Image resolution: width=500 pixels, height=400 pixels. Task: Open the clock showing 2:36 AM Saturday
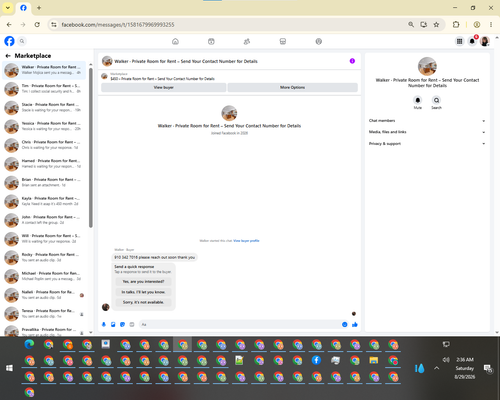[x=465, y=368]
